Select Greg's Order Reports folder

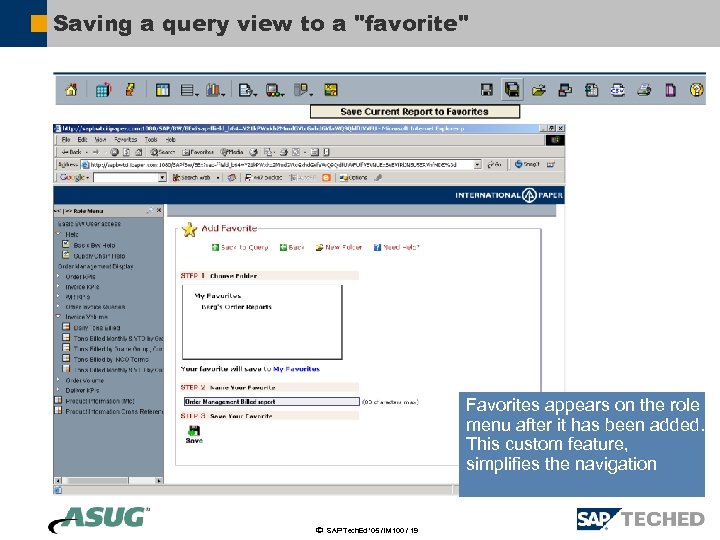click(x=236, y=307)
